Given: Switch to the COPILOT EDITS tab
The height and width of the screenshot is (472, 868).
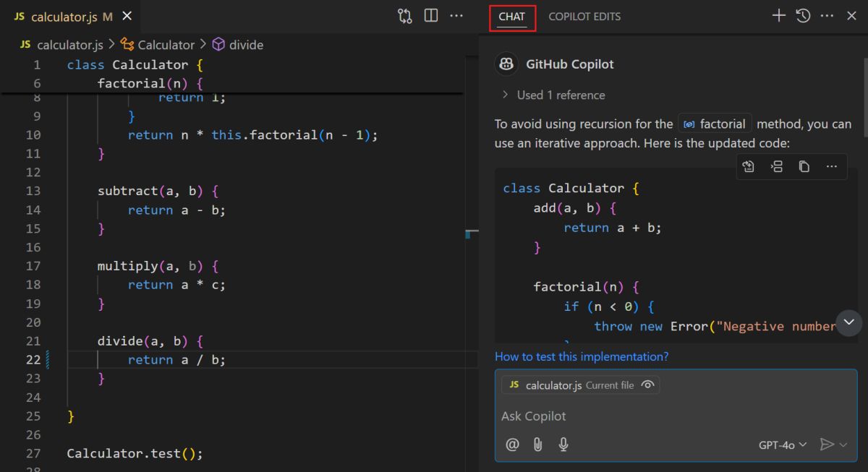Looking at the screenshot, I should pos(584,17).
